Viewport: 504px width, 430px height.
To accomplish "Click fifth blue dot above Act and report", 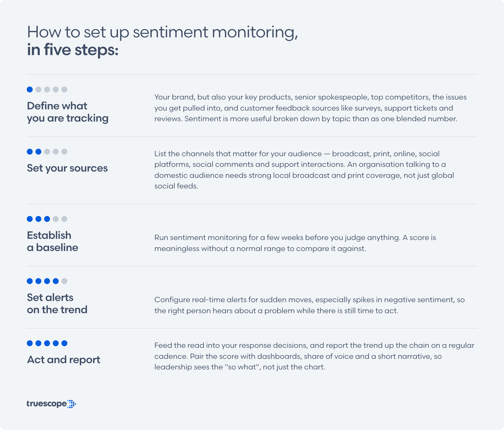I will pyautogui.click(x=64, y=343).
